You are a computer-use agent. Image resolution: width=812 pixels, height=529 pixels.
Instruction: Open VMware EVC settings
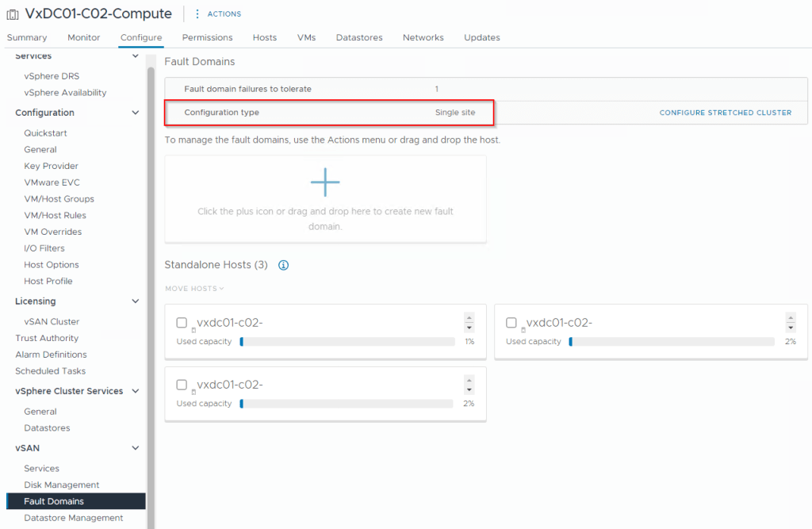tap(52, 183)
